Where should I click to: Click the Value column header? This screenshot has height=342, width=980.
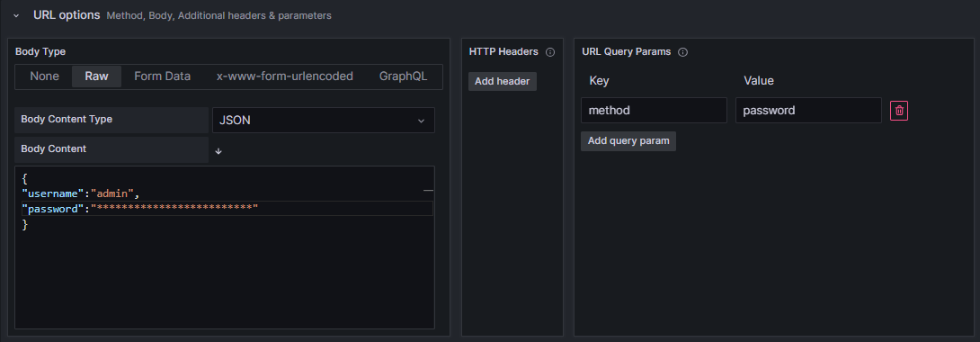tap(759, 81)
